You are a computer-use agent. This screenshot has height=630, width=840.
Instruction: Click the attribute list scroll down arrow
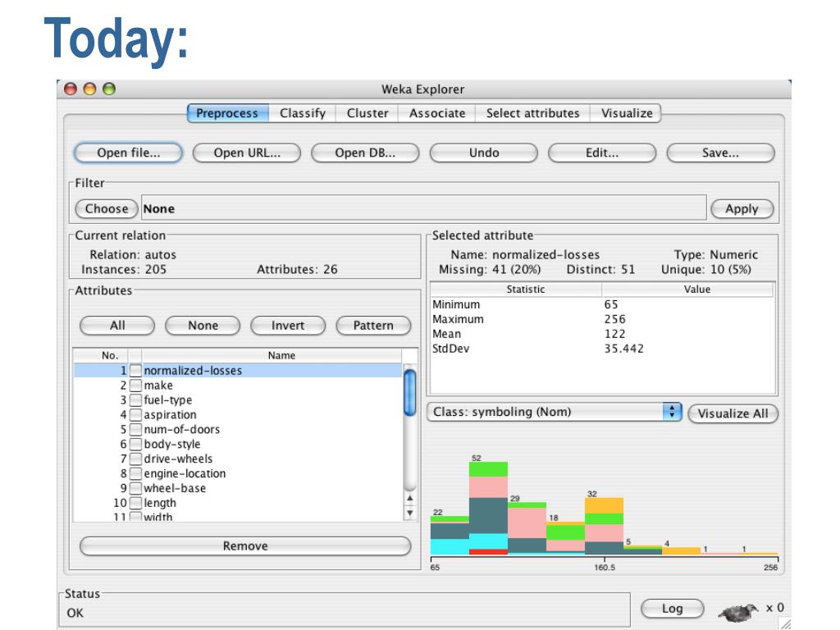coord(410,513)
